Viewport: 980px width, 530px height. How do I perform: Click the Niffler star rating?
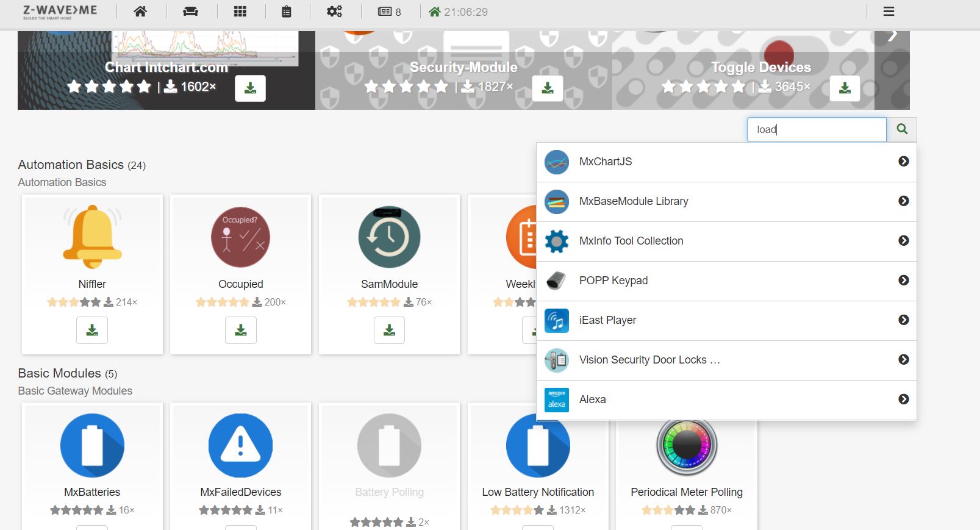pos(74,302)
